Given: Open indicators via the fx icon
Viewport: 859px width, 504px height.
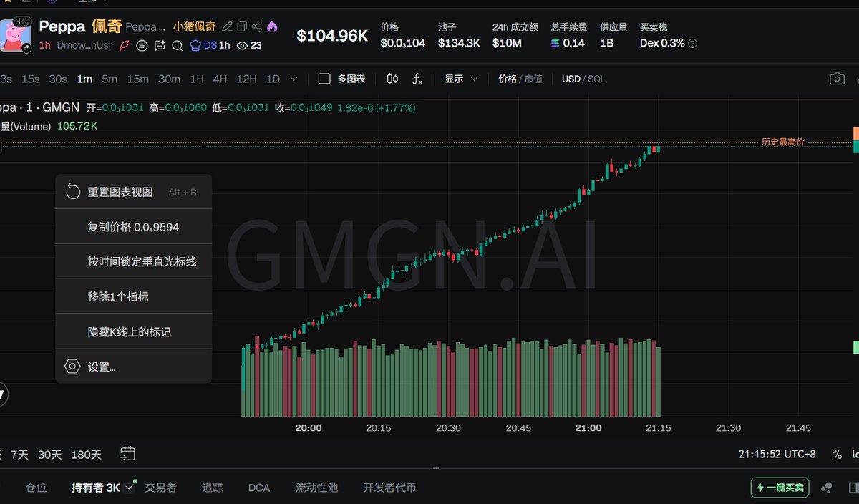Looking at the screenshot, I should tap(417, 79).
